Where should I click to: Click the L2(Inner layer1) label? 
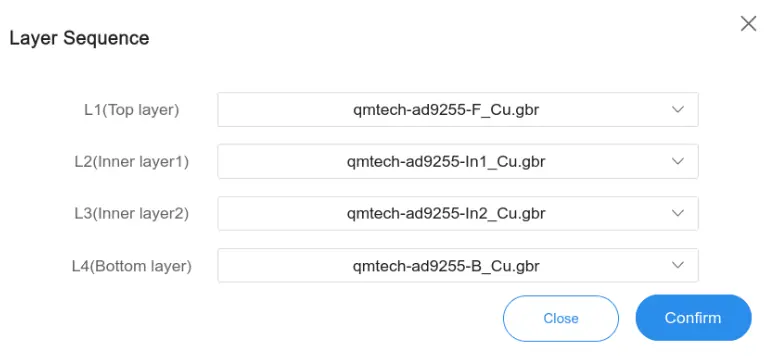click(x=132, y=162)
